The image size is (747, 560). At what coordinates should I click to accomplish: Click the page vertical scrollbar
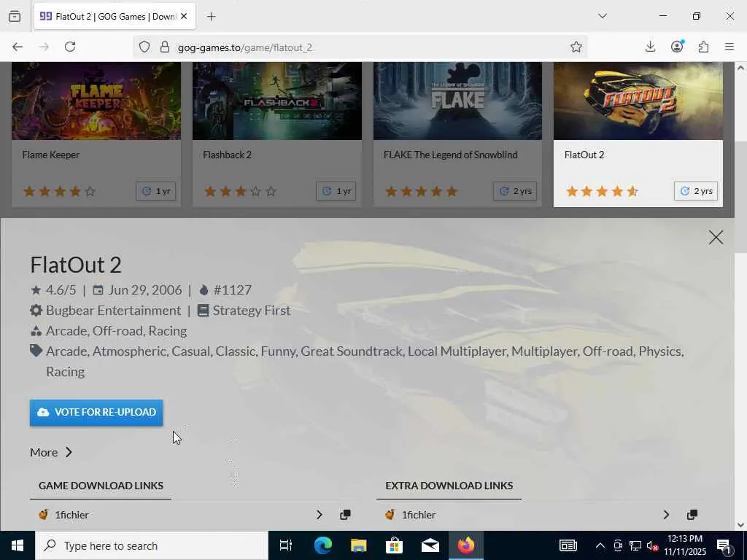coord(740,197)
